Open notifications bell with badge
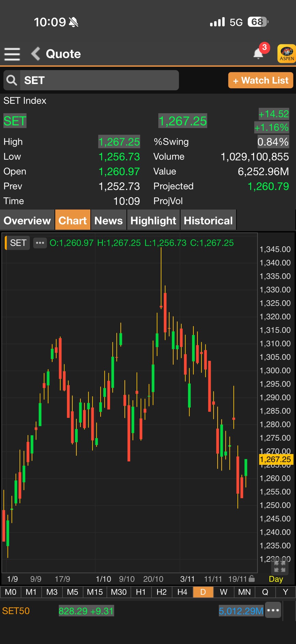296x644 pixels. pyautogui.click(x=259, y=53)
